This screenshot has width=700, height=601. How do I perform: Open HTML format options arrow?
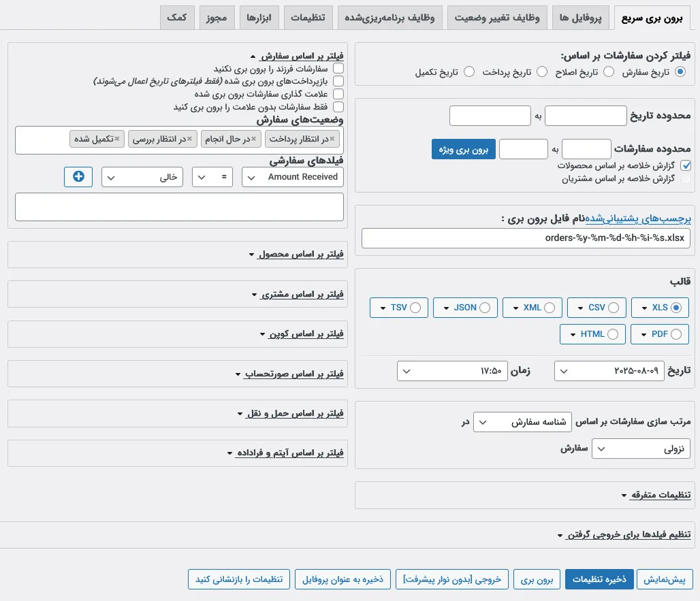(573, 335)
